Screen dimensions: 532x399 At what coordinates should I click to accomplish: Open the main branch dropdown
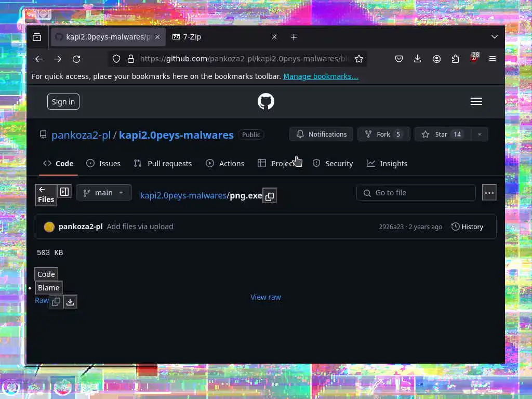104,193
